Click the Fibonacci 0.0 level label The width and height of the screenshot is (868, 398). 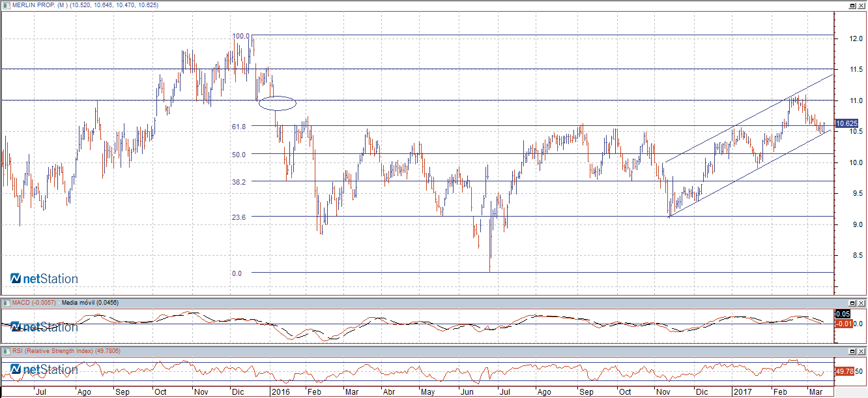pyautogui.click(x=237, y=273)
